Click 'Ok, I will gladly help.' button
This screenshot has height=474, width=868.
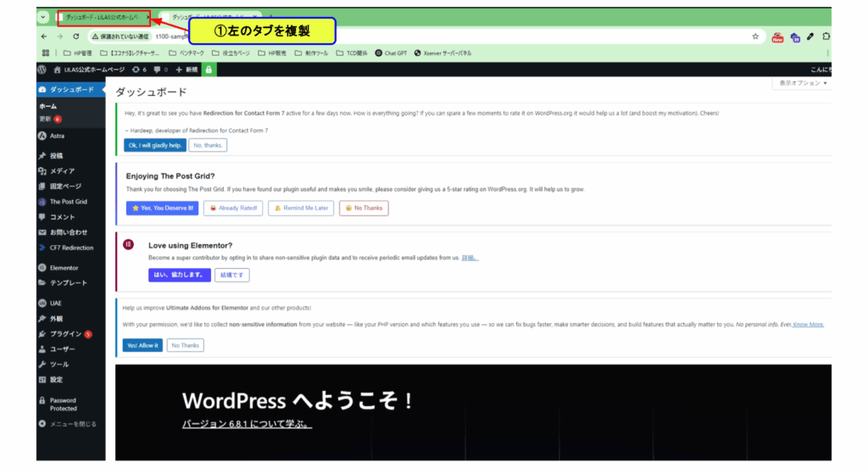point(155,145)
